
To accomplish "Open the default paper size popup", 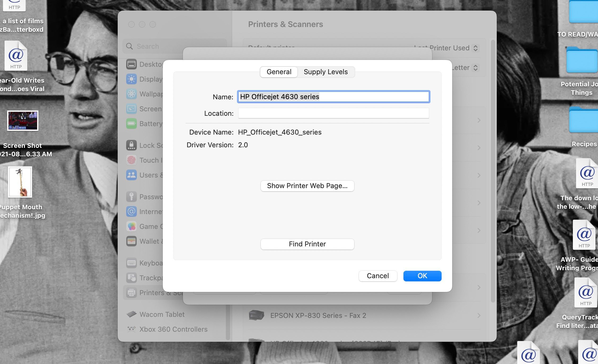I will point(475,68).
